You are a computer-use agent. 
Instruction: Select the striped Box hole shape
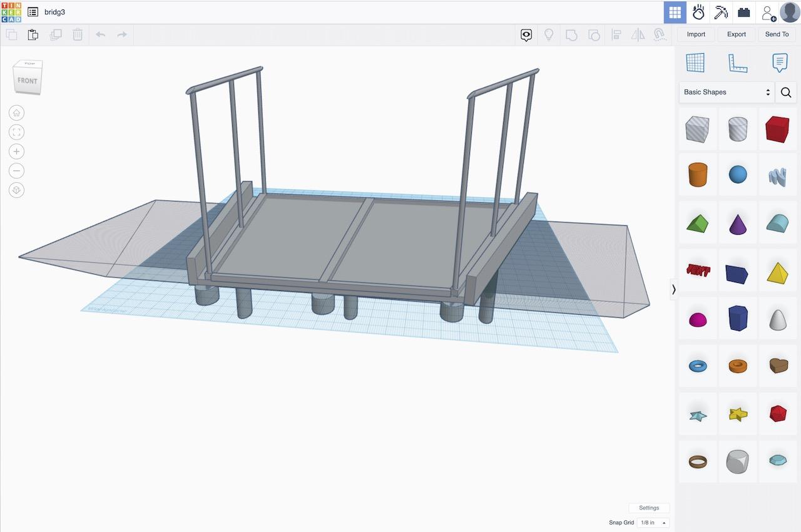click(698, 129)
